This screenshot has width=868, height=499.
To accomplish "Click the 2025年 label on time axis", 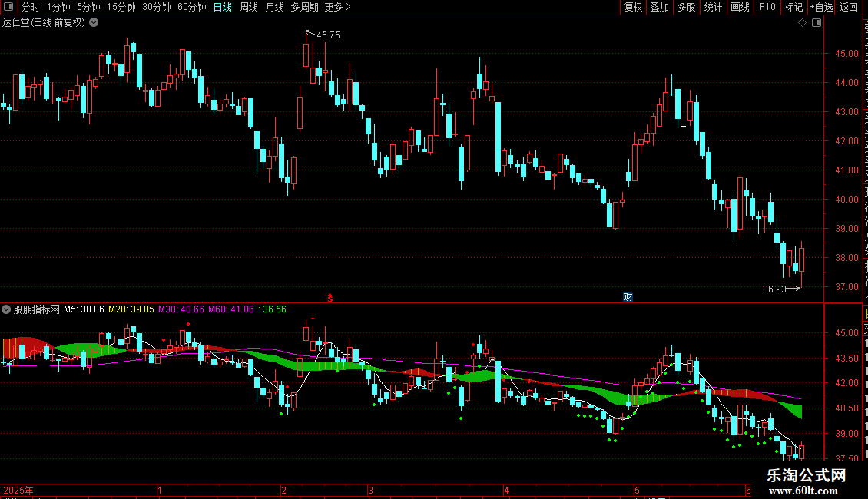I will [x=18, y=490].
